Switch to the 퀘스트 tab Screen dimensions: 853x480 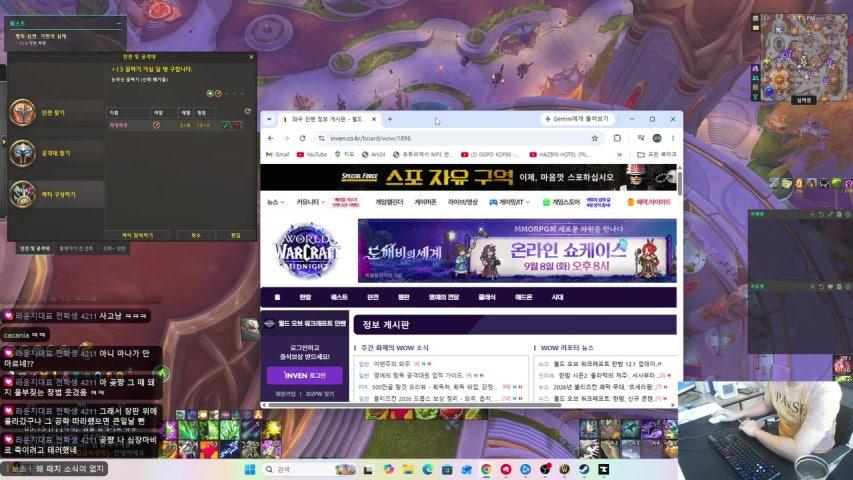339,297
